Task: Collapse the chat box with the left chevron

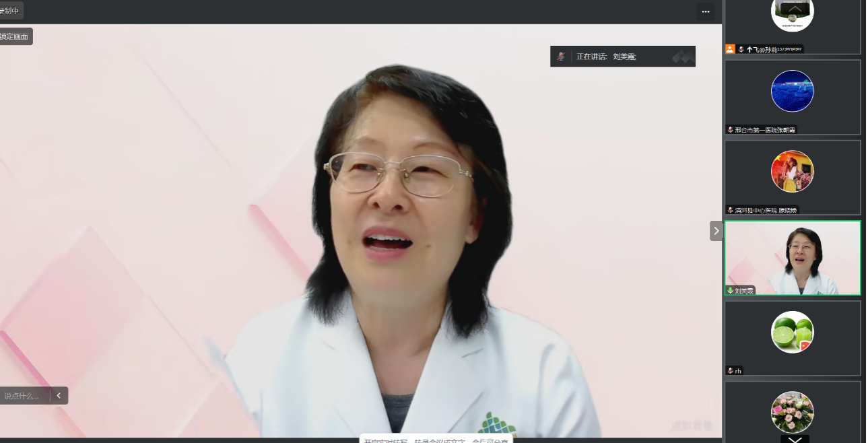Action: (x=59, y=396)
